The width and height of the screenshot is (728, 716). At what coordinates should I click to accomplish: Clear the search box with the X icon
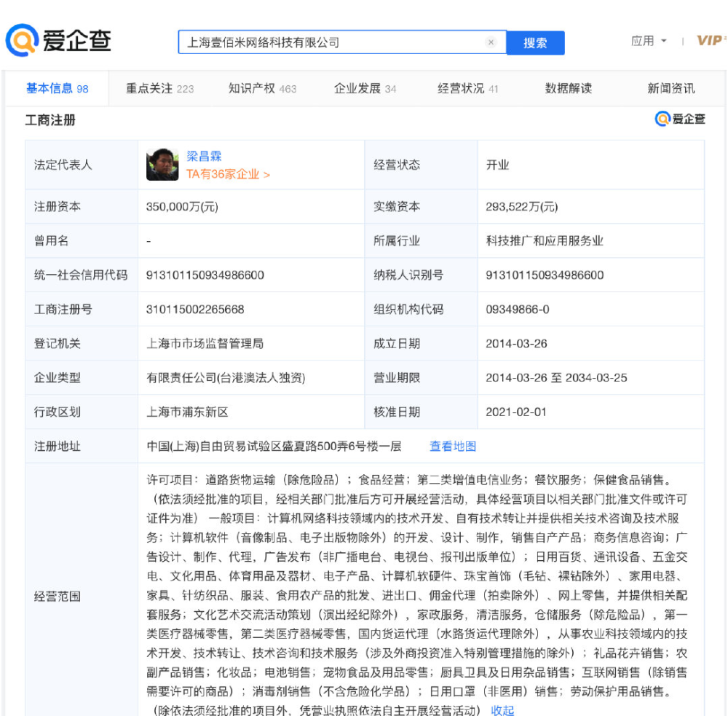pos(491,42)
